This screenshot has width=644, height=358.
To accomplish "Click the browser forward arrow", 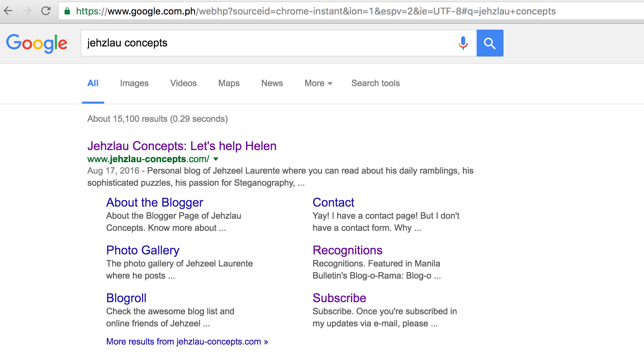I will pyautogui.click(x=27, y=11).
